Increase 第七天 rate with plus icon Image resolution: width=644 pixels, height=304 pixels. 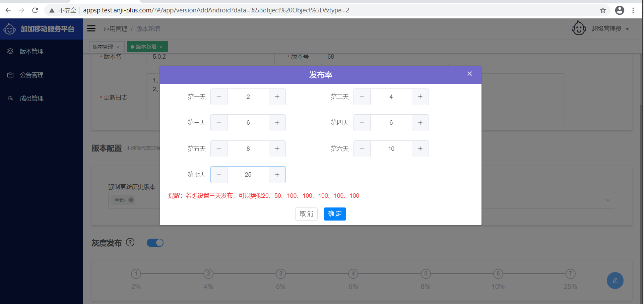[x=277, y=175]
